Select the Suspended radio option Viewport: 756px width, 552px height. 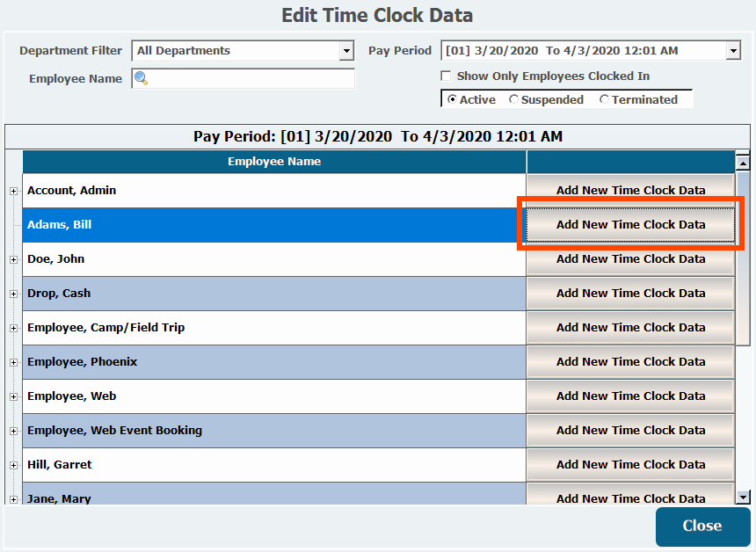(513, 100)
